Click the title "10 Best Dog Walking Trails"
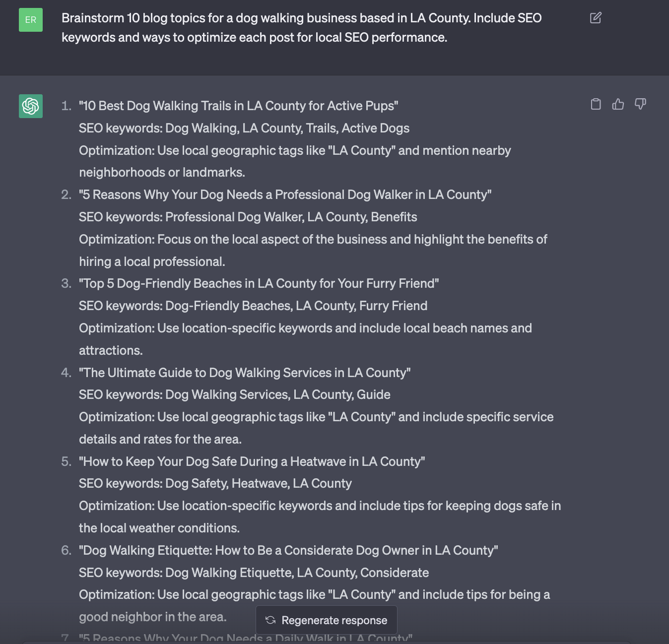669x644 pixels. [x=239, y=106]
